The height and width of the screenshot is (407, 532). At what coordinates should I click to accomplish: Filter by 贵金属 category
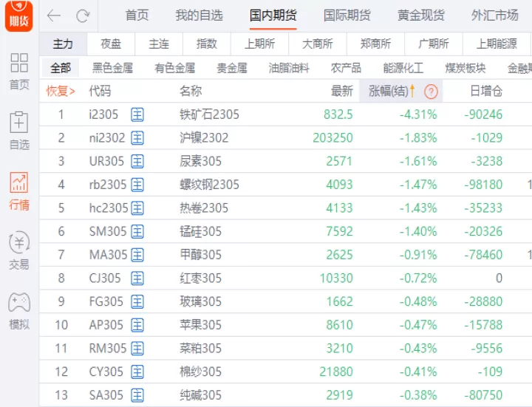pyautogui.click(x=232, y=68)
